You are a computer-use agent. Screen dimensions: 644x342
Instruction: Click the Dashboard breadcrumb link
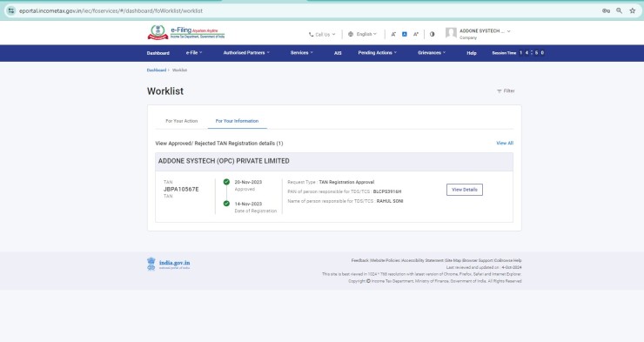click(157, 70)
